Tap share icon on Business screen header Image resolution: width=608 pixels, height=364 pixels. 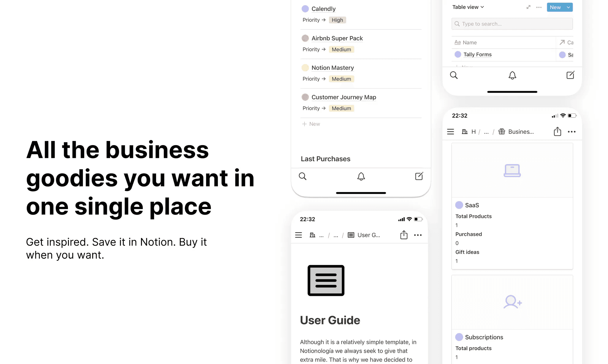[557, 132]
